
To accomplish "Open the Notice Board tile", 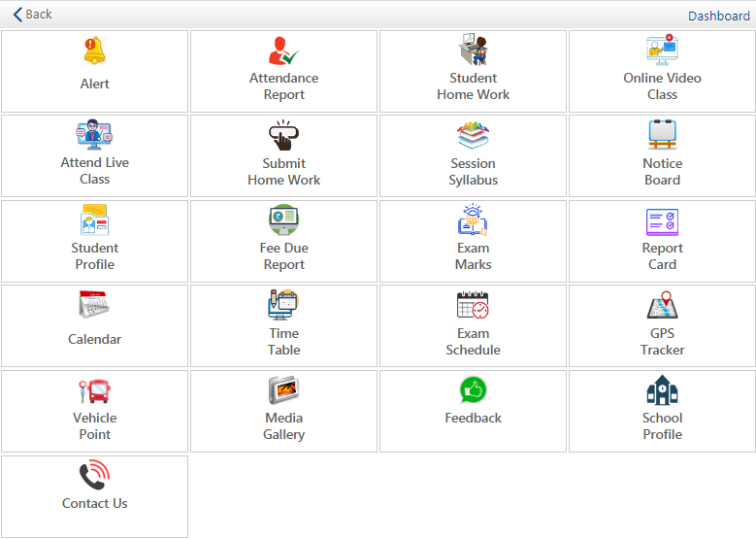I will (x=662, y=155).
